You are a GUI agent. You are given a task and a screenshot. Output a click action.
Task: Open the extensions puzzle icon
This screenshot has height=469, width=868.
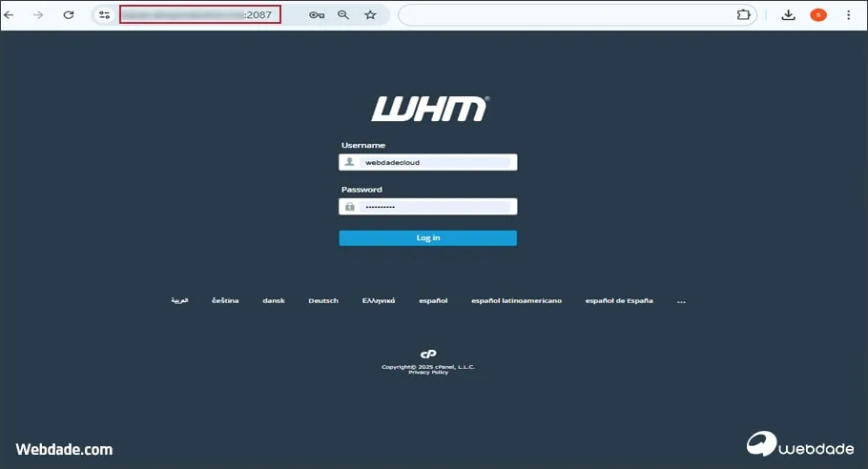coord(743,15)
